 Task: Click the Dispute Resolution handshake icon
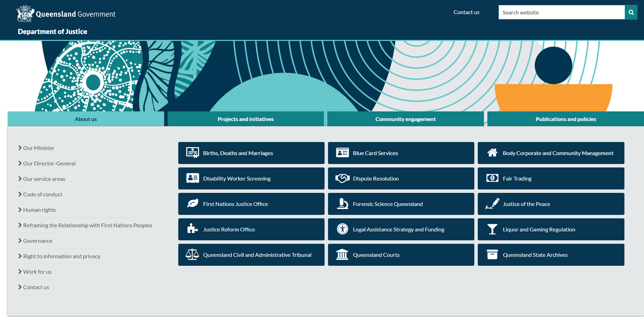click(x=342, y=178)
